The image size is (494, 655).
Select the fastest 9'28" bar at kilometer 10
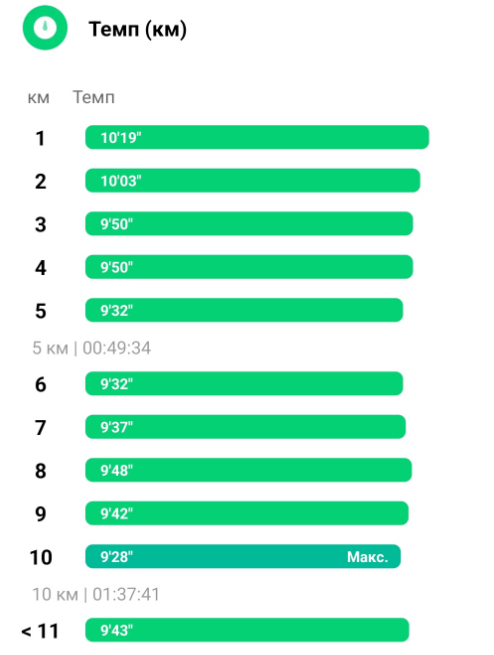click(243, 556)
